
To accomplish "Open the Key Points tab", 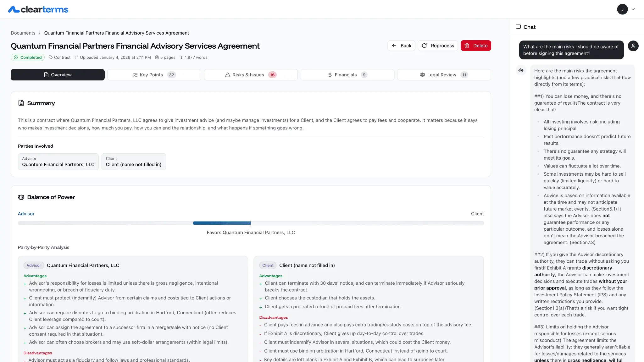I will pos(154,75).
